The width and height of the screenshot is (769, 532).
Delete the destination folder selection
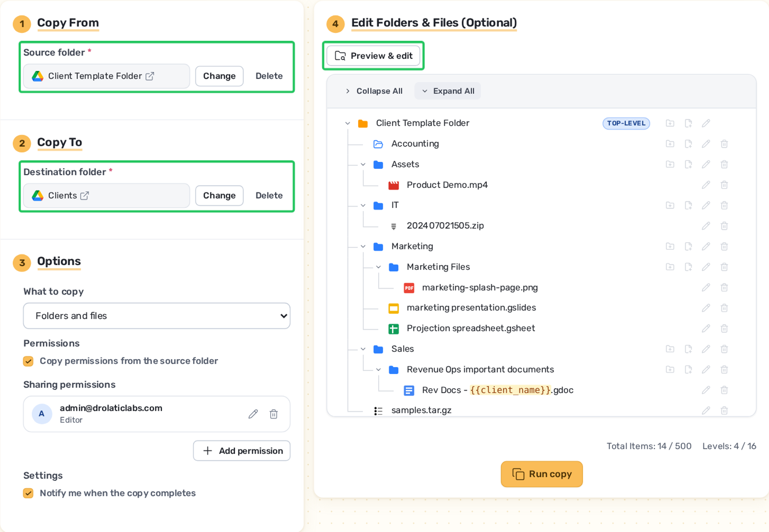pyautogui.click(x=269, y=196)
